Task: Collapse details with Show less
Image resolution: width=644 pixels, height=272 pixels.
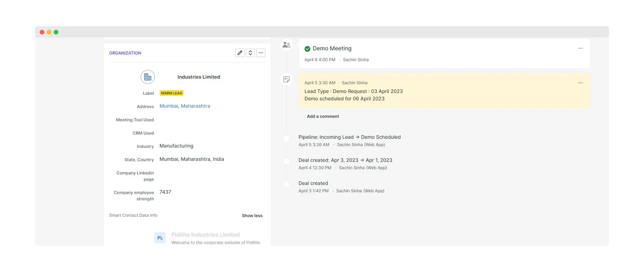Action: [x=252, y=216]
